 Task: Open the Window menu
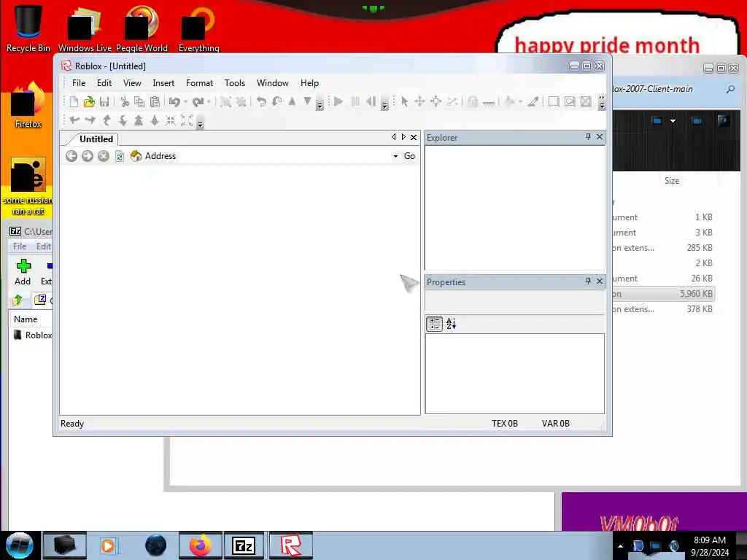(x=273, y=83)
